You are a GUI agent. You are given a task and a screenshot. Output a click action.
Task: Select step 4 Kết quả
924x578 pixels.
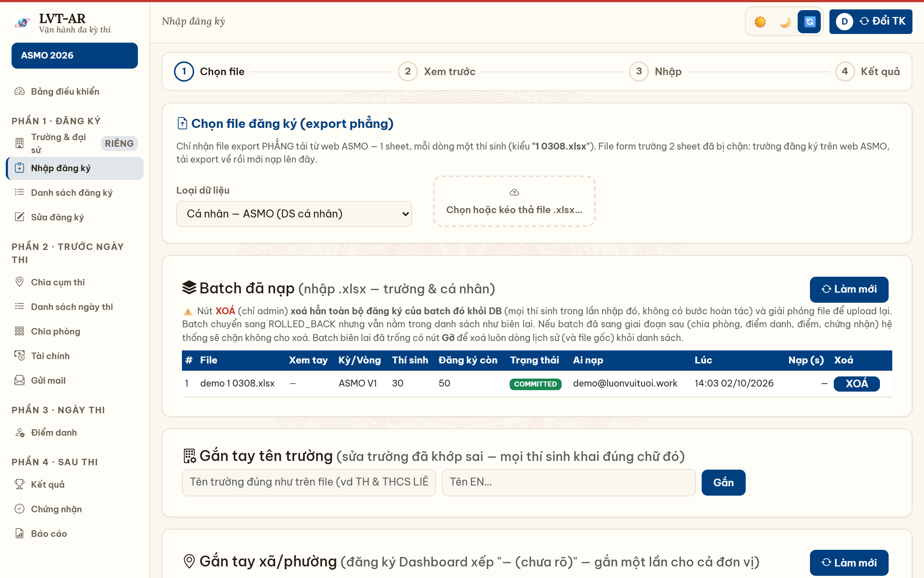point(867,72)
